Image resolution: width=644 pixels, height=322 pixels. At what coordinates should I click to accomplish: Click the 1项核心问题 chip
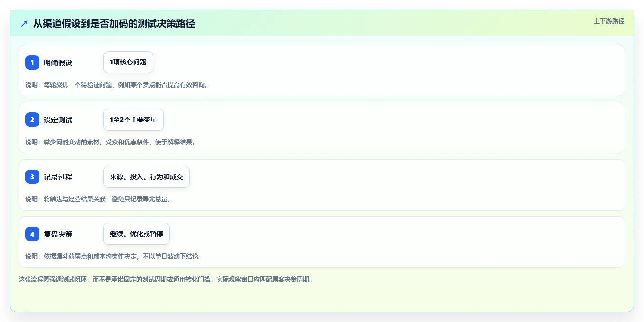click(128, 62)
